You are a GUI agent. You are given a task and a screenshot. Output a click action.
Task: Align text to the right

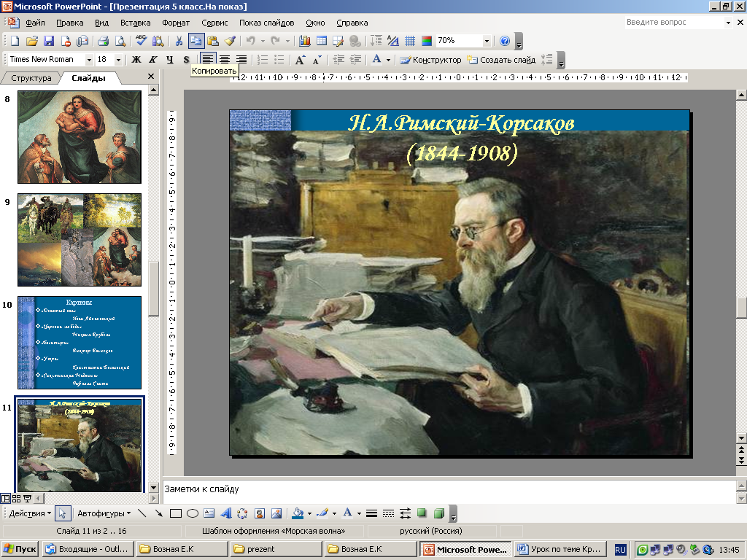coord(241,60)
